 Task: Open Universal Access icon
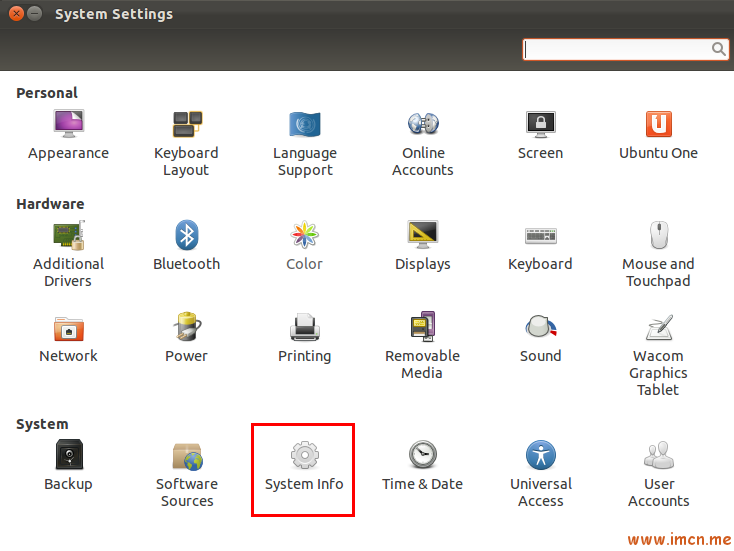[541, 455]
